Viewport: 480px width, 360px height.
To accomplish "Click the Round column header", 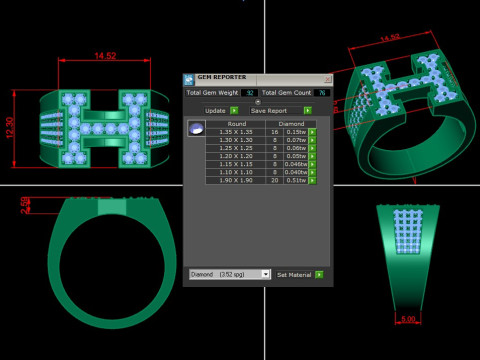I will [x=237, y=124].
